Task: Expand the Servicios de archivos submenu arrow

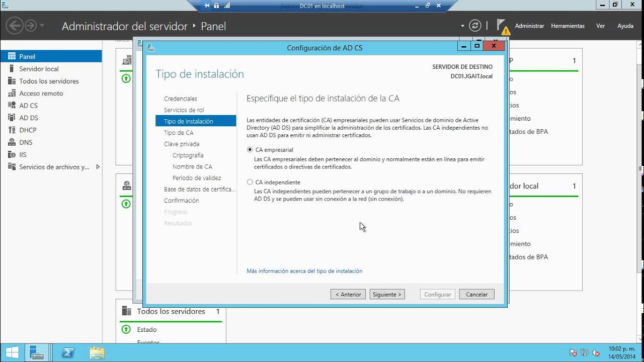Action: point(98,166)
